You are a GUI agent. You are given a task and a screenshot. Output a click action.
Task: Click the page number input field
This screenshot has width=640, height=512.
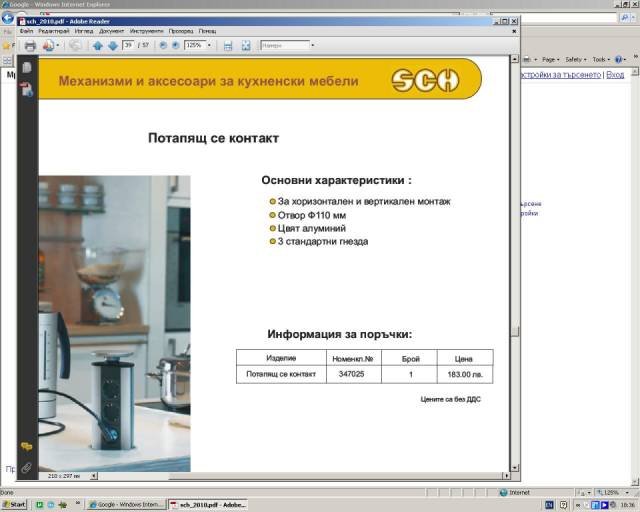click(x=128, y=45)
